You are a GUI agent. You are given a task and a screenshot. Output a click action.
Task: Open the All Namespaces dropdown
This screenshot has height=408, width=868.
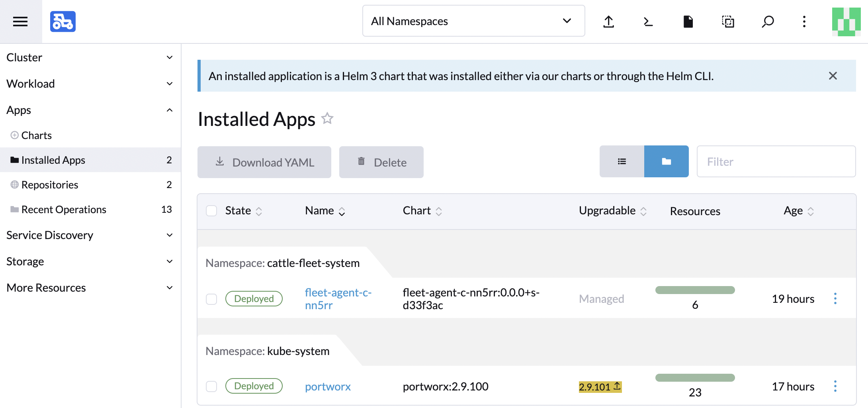[473, 21]
